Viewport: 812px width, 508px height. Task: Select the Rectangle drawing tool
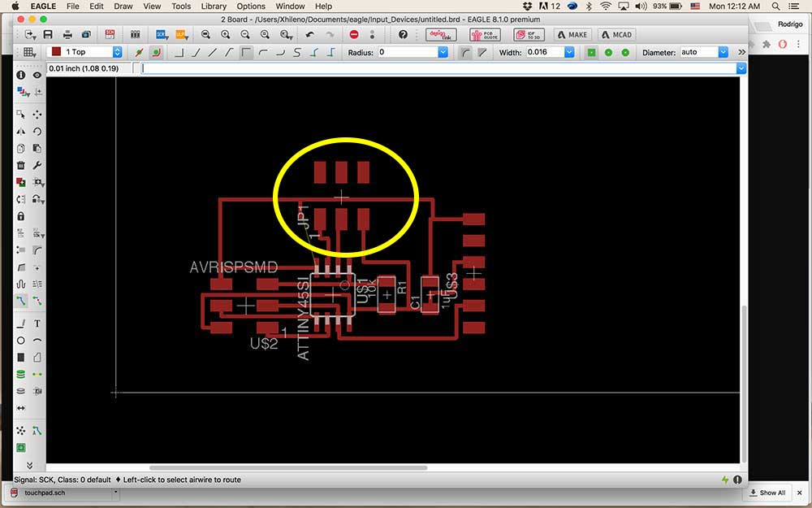click(21, 357)
